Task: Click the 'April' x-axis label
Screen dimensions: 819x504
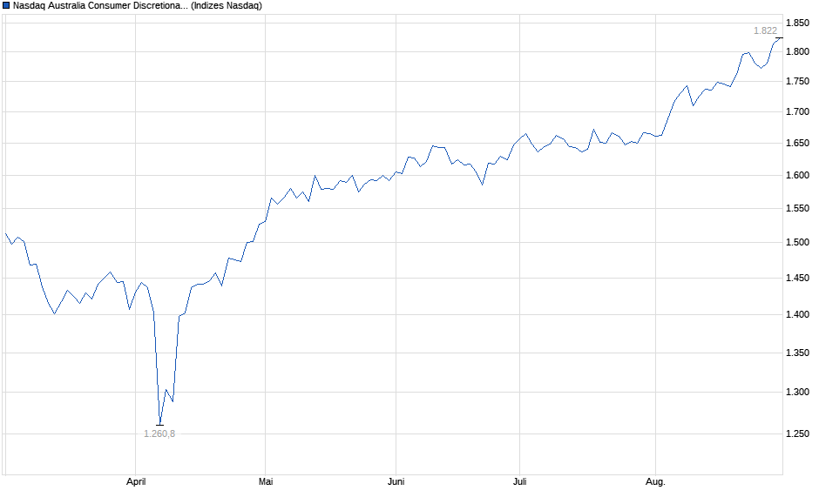Action: (x=136, y=481)
